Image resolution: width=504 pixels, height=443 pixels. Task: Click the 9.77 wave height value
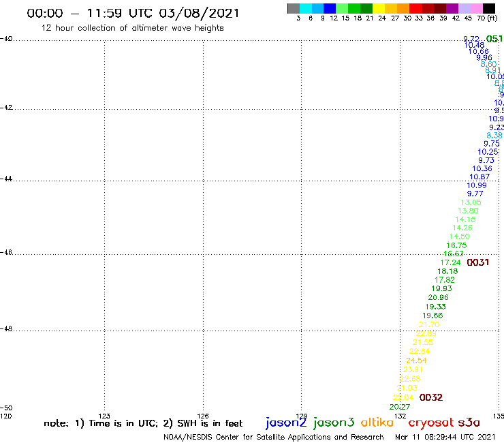pyautogui.click(x=475, y=194)
